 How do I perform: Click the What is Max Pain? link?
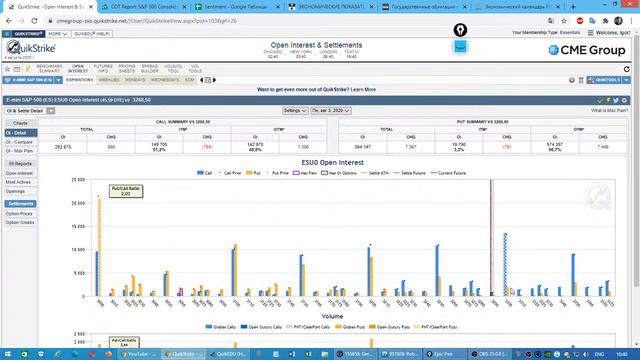click(x=609, y=111)
